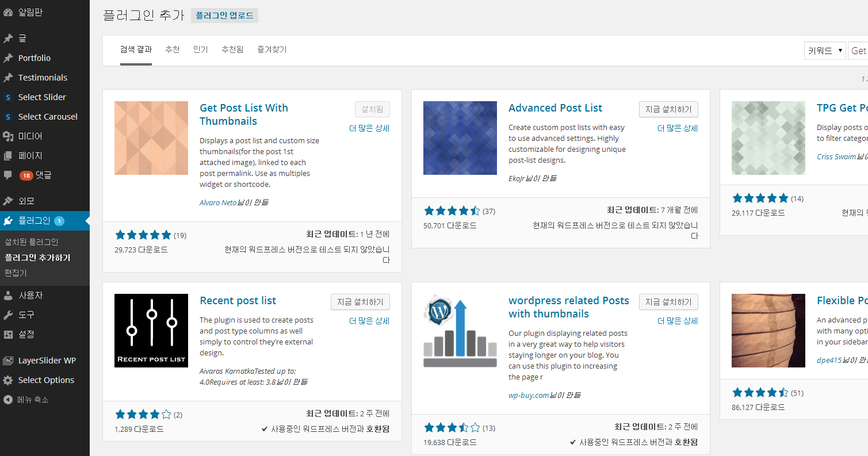Open the 편집기 submenu item

(x=16, y=273)
